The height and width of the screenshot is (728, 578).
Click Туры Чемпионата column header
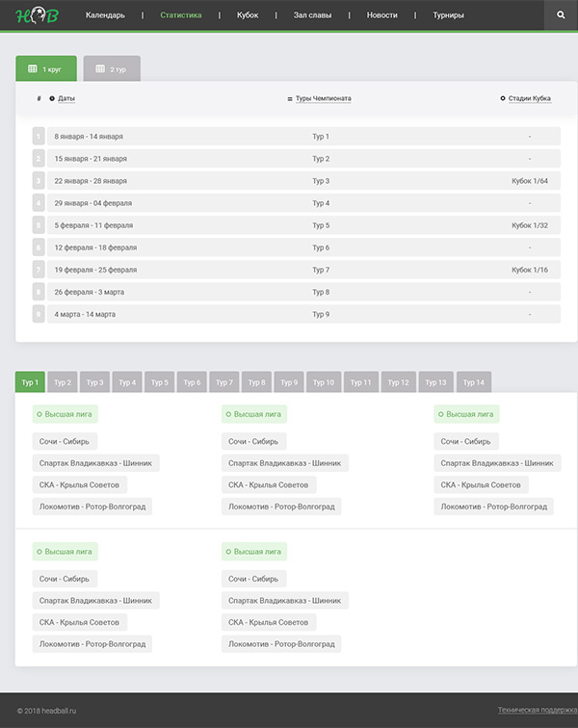[324, 98]
